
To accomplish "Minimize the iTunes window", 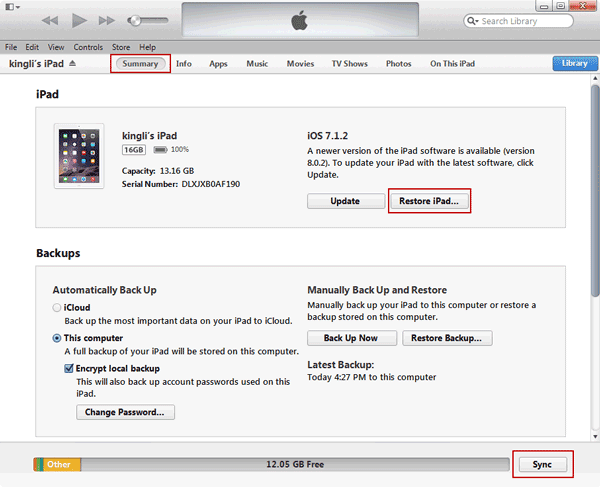I will [x=544, y=6].
